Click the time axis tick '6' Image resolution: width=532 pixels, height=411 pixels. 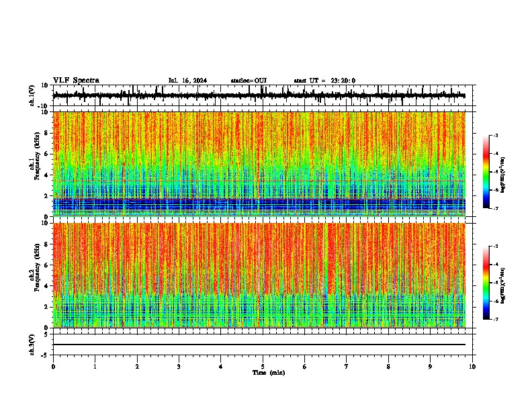click(x=305, y=367)
